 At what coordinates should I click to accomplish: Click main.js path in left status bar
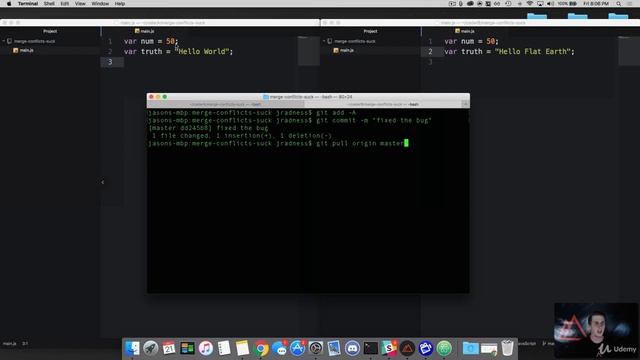coord(9,344)
